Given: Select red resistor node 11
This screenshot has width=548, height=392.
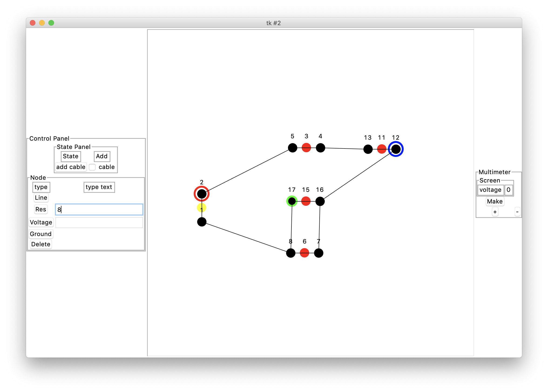Looking at the screenshot, I should click(382, 149).
